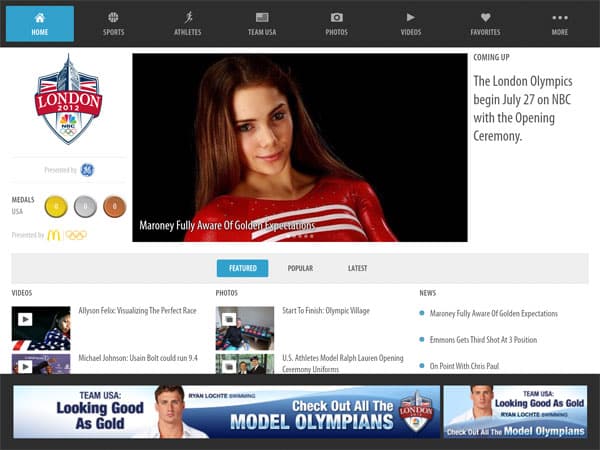Open 'Allyson Felix: Visualizing The Perfect Race' link

tap(137, 310)
